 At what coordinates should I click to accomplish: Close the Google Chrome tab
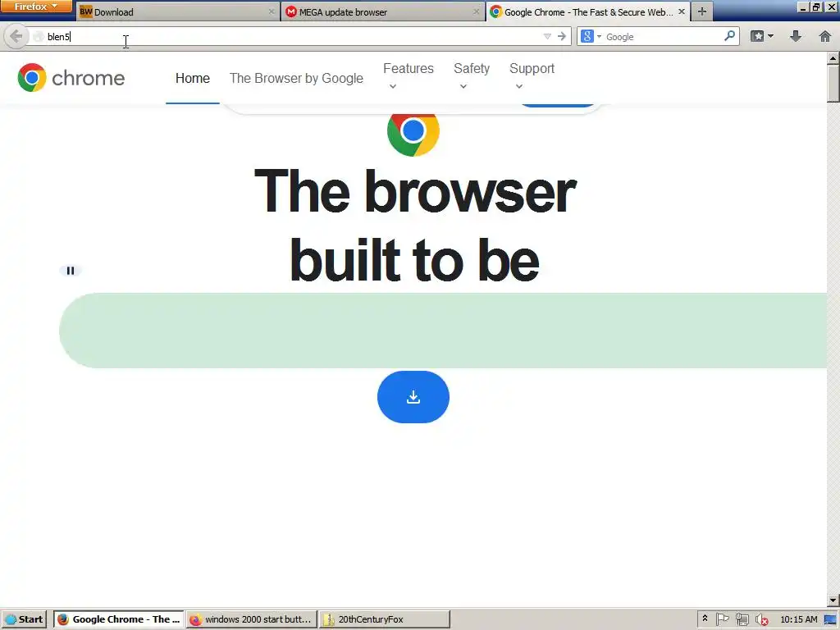[x=682, y=11]
